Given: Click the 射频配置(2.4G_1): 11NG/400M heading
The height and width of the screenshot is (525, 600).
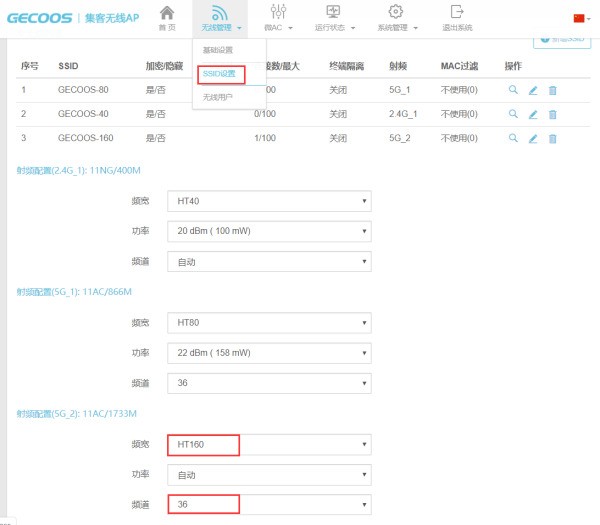Looking at the screenshot, I should 78,171.
